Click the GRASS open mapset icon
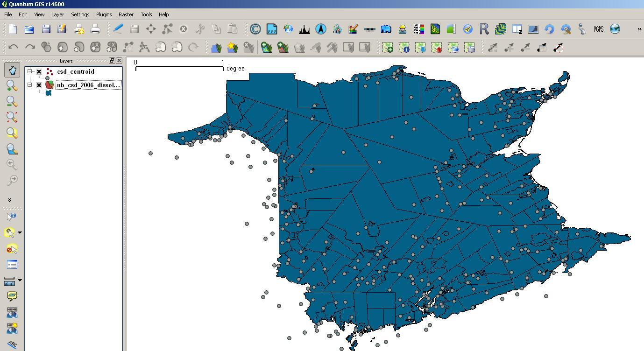 click(216, 47)
